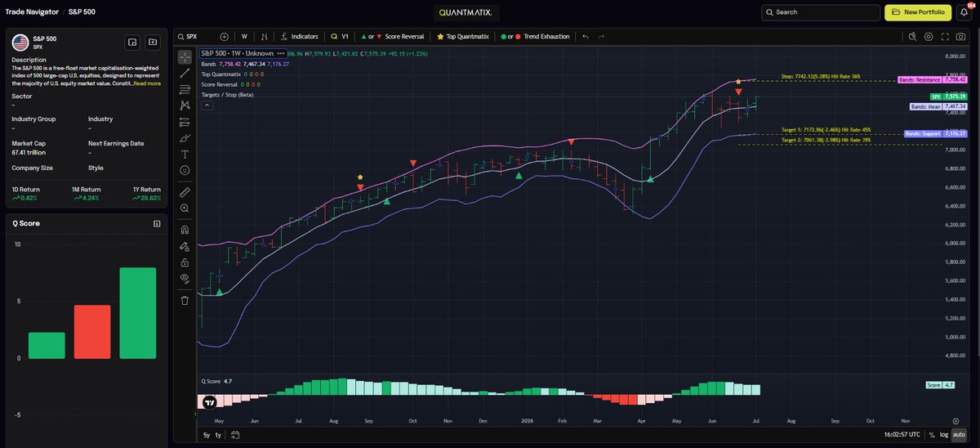Click the compare symbol plus icon
The width and height of the screenshot is (980, 448).
pos(224,37)
